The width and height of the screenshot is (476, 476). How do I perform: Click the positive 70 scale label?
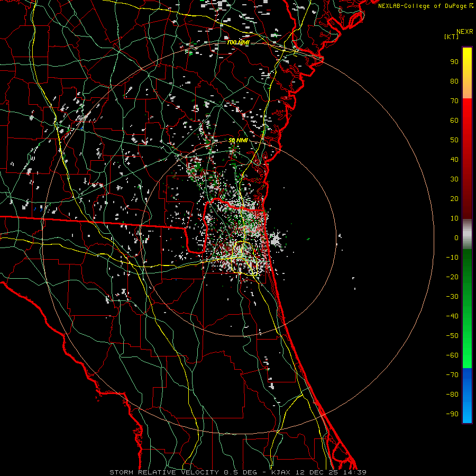[x=454, y=101]
